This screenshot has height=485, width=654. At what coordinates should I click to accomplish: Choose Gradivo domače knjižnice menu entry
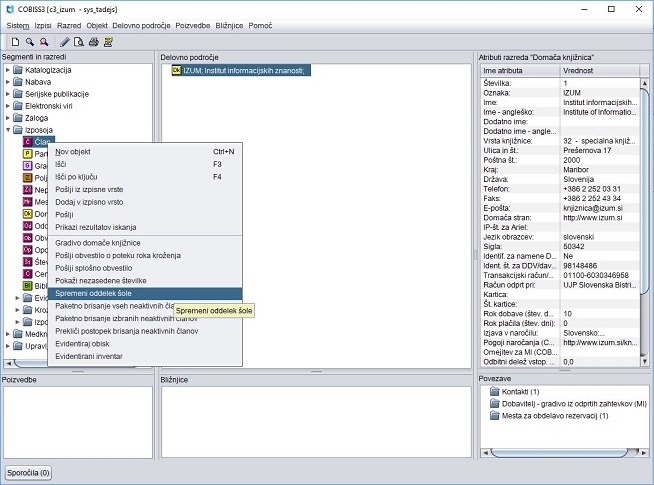click(x=145, y=243)
